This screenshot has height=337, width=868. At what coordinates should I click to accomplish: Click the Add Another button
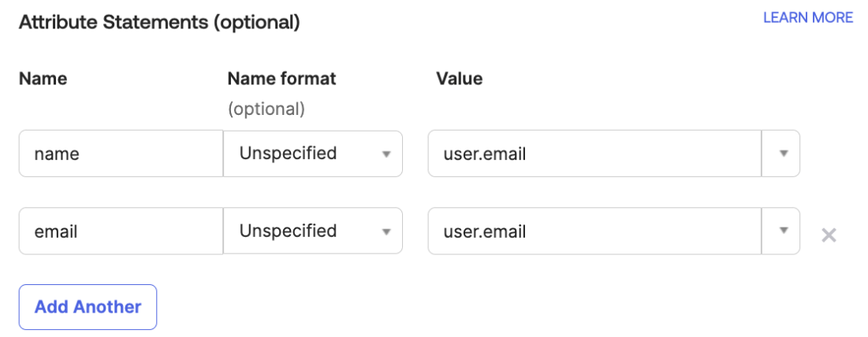(x=88, y=307)
